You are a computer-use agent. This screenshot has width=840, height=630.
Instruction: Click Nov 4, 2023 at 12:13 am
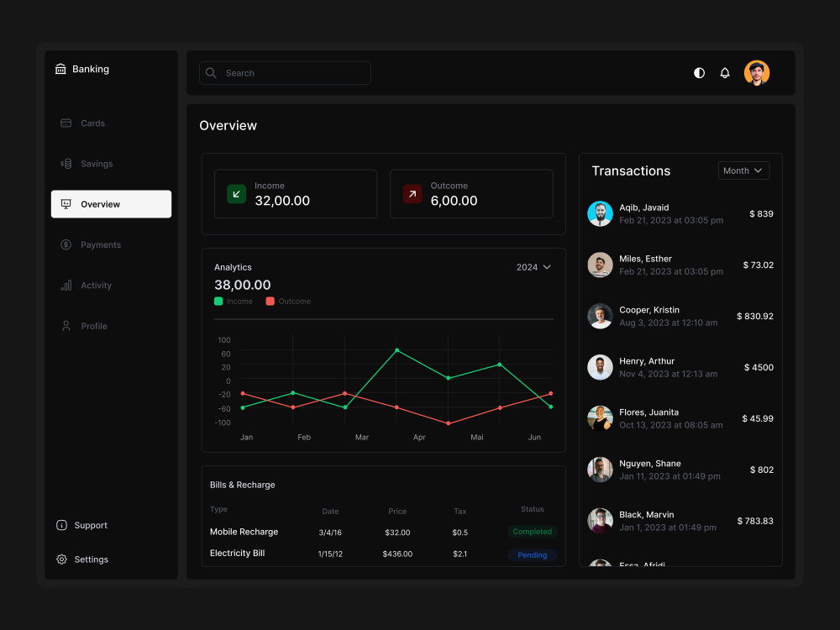click(x=668, y=374)
